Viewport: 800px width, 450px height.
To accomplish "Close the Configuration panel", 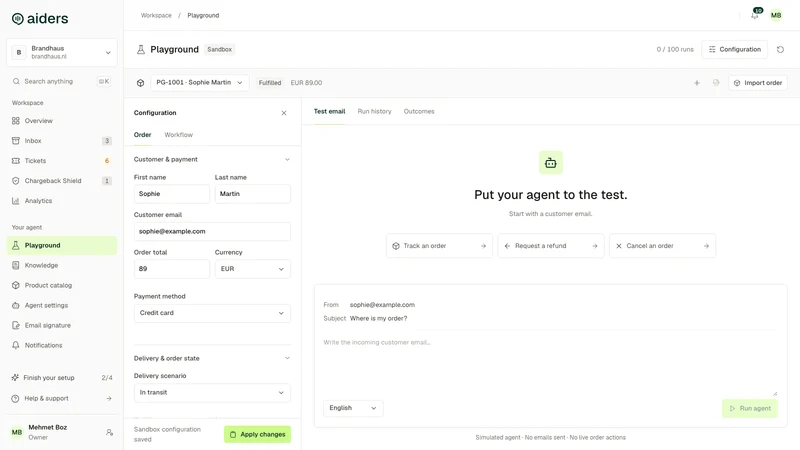I will coord(284,113).
